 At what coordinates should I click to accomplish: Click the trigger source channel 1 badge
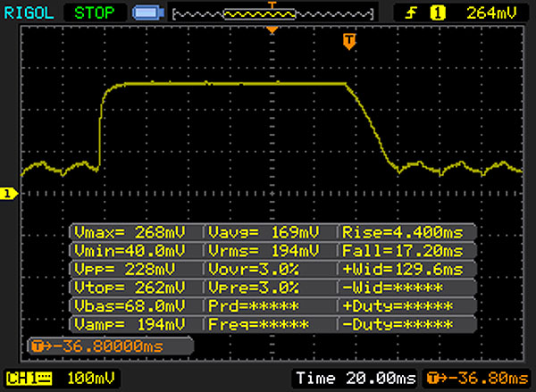439,13
